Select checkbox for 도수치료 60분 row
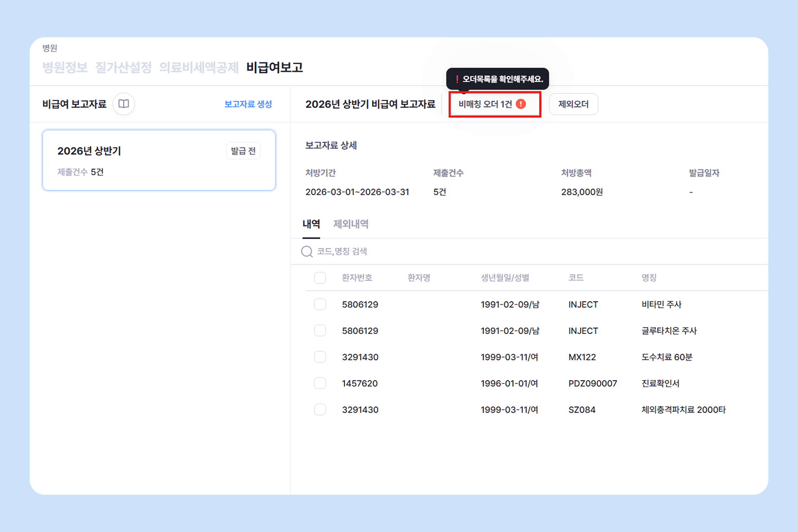The width and height of the screenshot is (798, 532). [320, 357]
